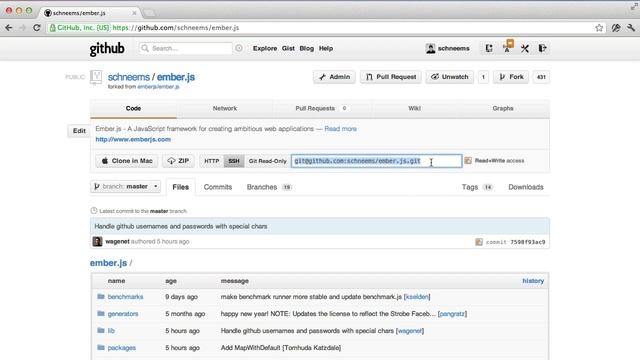This screenshot has width=640, height=360.
Task: Click the advanced search gear icon
Action: point(239,48)
